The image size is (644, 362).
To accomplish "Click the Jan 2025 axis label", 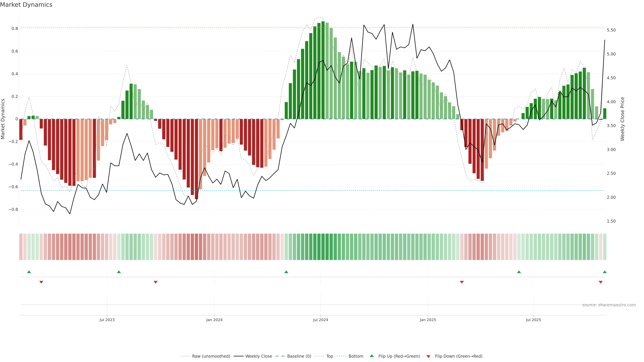I will point(428,320).
